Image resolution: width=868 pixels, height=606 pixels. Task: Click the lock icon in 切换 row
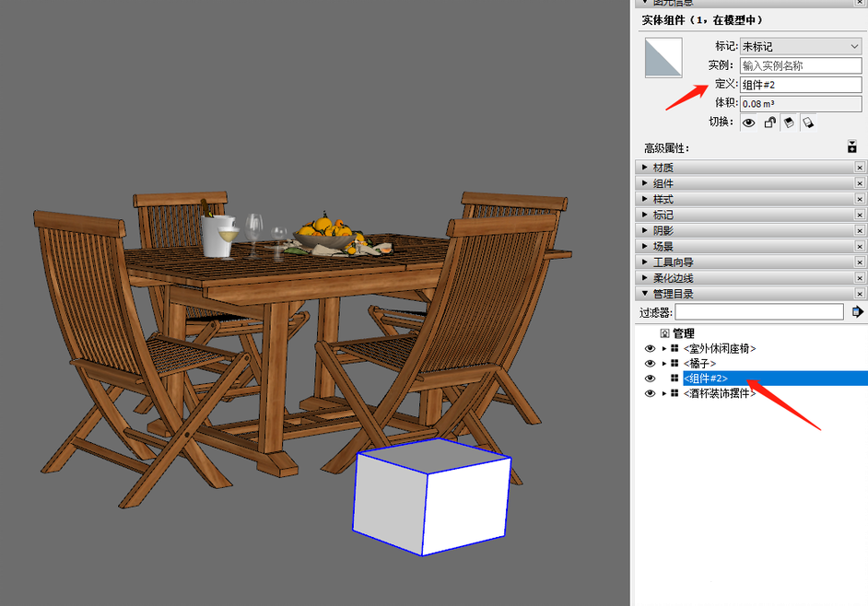coord(769,122)
